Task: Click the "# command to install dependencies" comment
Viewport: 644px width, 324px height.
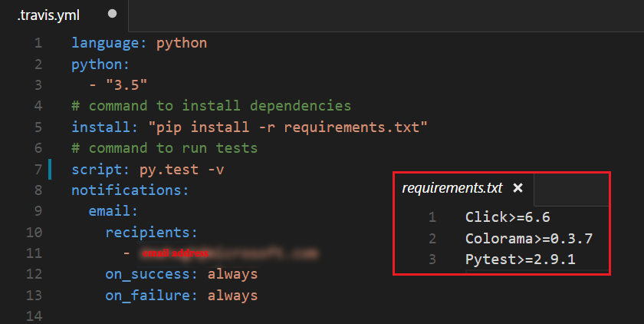Action: coord(211,106)
